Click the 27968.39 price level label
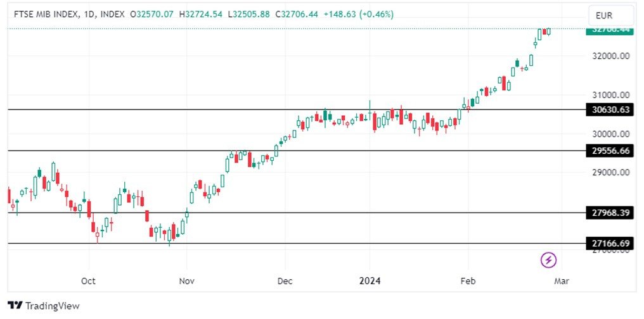 point(610,213)
